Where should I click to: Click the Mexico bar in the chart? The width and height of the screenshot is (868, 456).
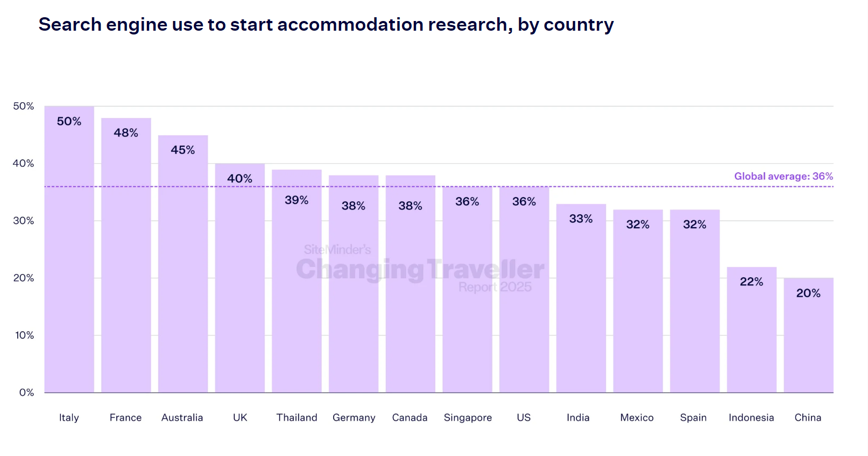[x=638, y=301]
